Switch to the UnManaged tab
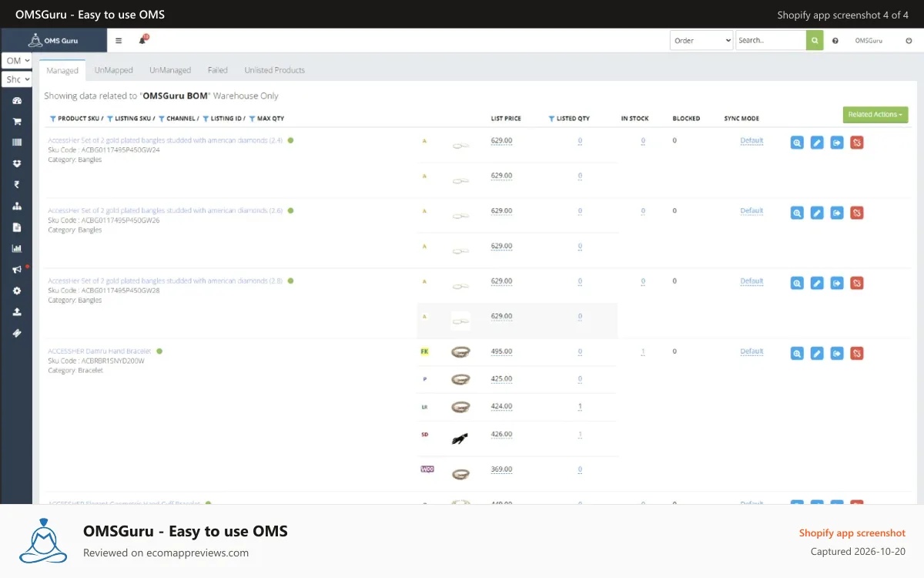This screenshot has height=578, width=924. [170, 70]
